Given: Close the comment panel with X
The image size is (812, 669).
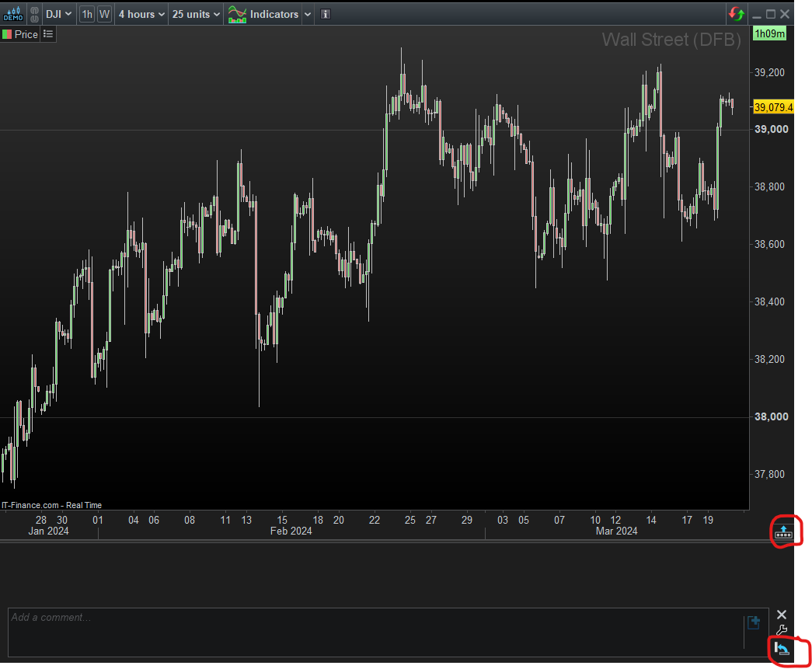Looking at the screenshot, I should click(x=782, y=615).
